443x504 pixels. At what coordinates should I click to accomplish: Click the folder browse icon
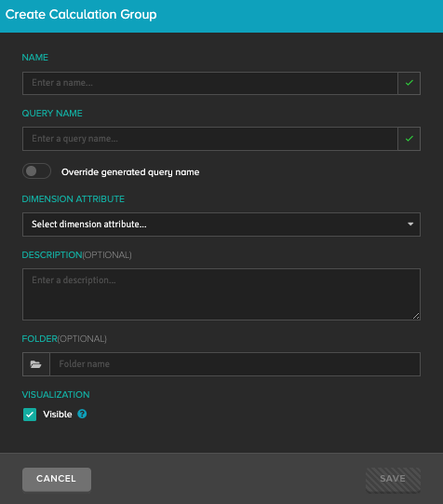click(x=36, y=364)
